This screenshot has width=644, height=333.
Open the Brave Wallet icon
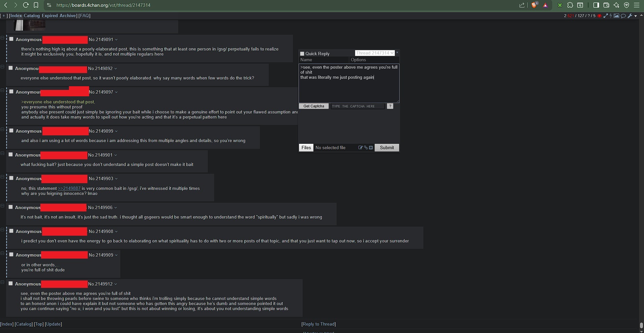(606, 5)
